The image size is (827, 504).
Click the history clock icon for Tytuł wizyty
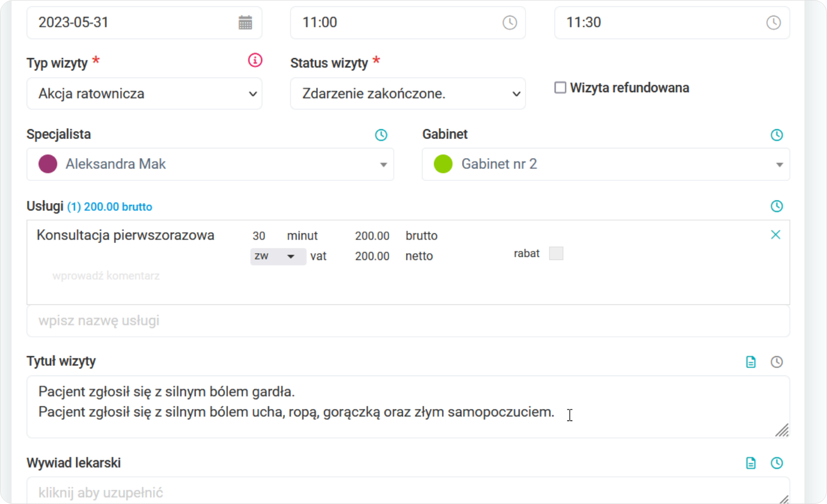(776, 362)
